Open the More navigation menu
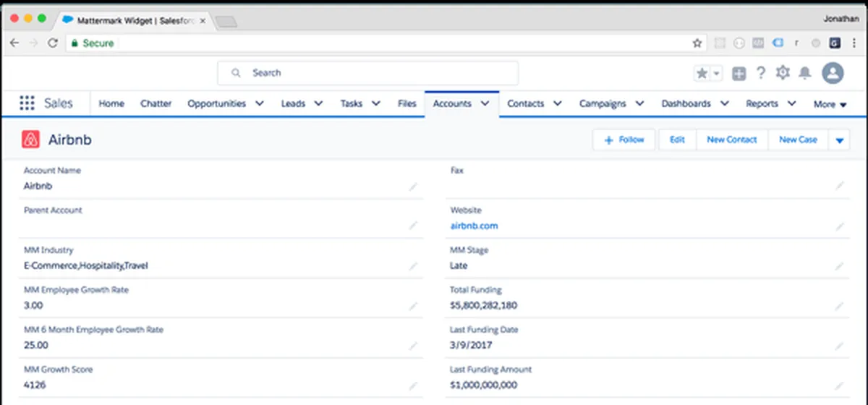868x405 pixels. (x=830, y=104)
